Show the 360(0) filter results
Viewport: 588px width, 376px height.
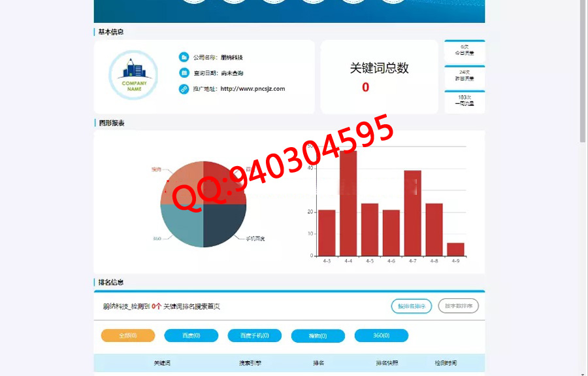tap(381, 335)
